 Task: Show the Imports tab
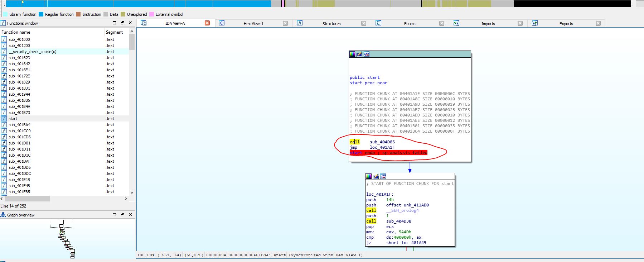[x=488, y=24]
